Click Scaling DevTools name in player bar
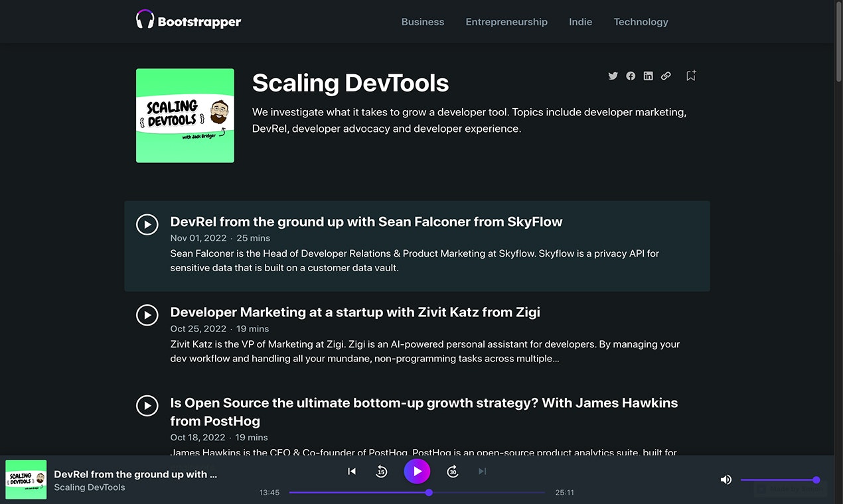This screenshot has width=843, height=504. [x=90, y=487]
